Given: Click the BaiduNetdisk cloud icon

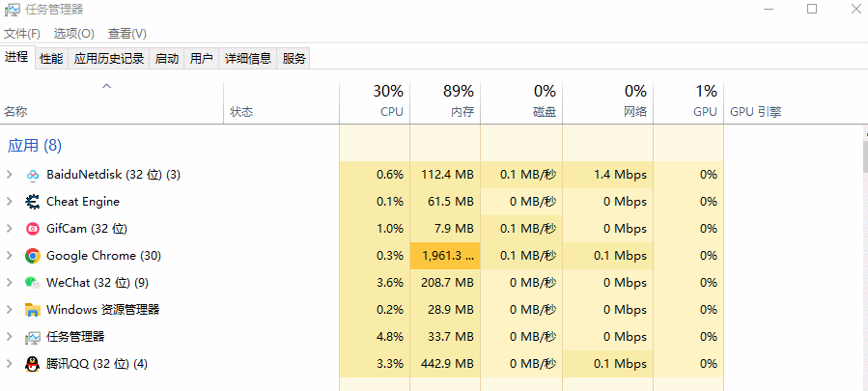Looking at the screenshot, I should 32,175.
